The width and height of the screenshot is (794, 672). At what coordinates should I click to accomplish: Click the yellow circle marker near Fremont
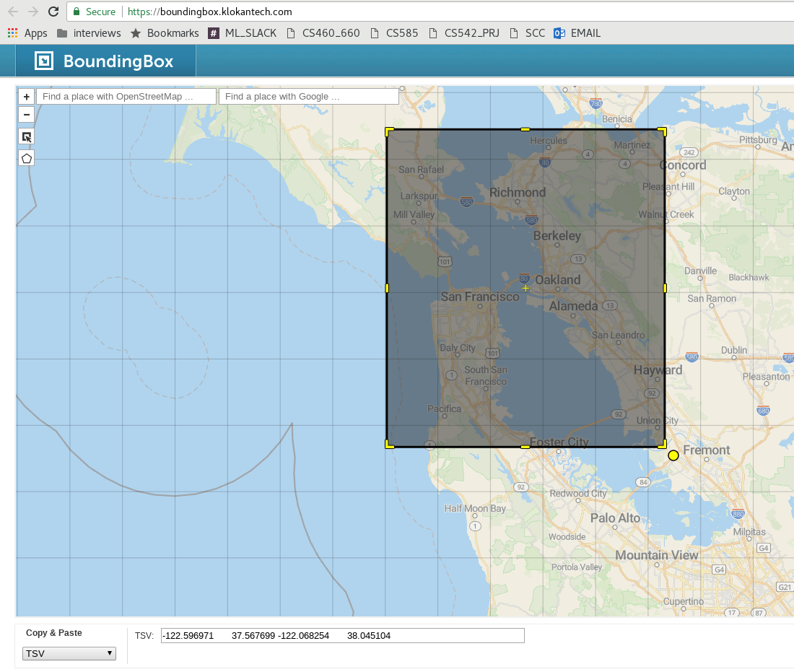[673, 455]
